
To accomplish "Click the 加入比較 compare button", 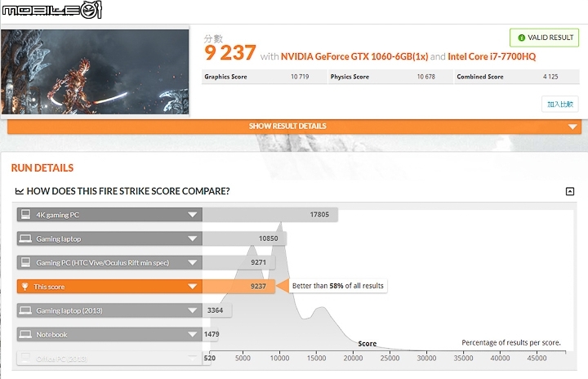I will (x=560, y=104).
